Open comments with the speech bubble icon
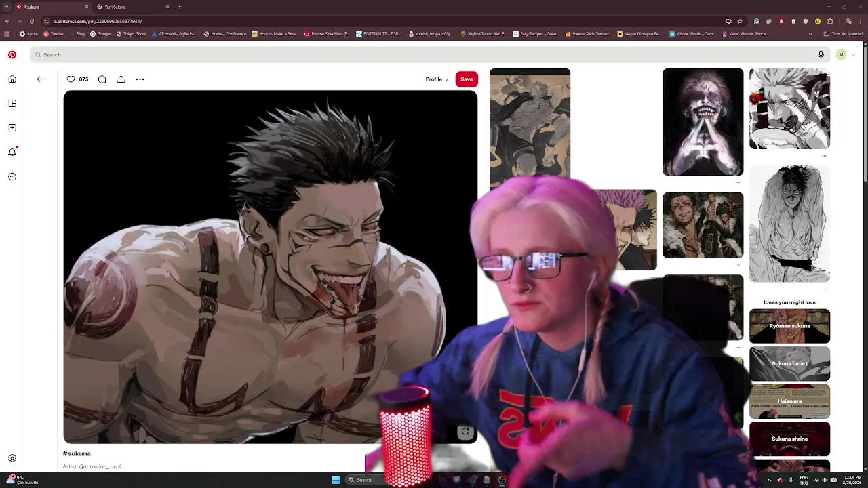868x488 pixels. [102, 79]
